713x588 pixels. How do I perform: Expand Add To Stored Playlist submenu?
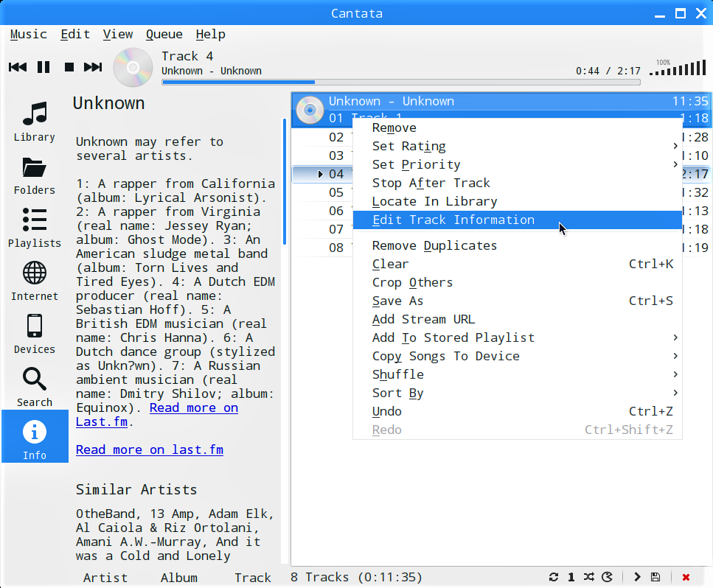point(518,337)
